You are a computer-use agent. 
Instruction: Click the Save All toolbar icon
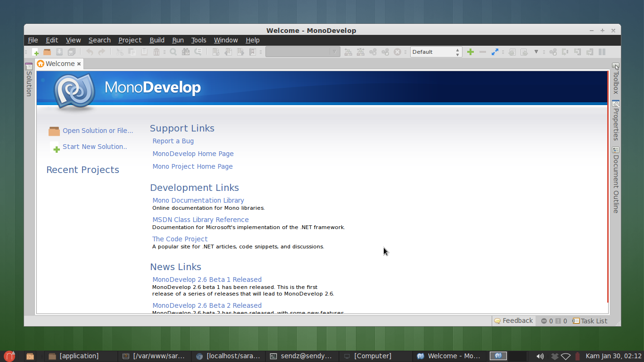click(x=72, y=52)
